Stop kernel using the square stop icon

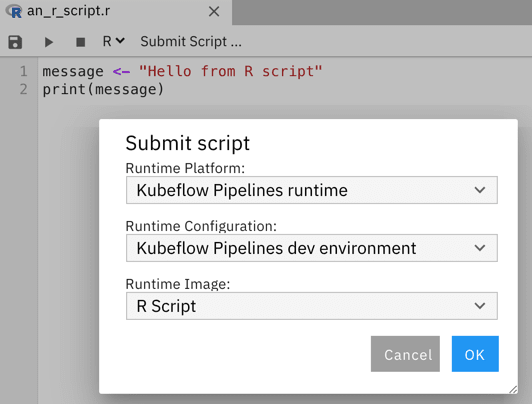tap(81, 42)
